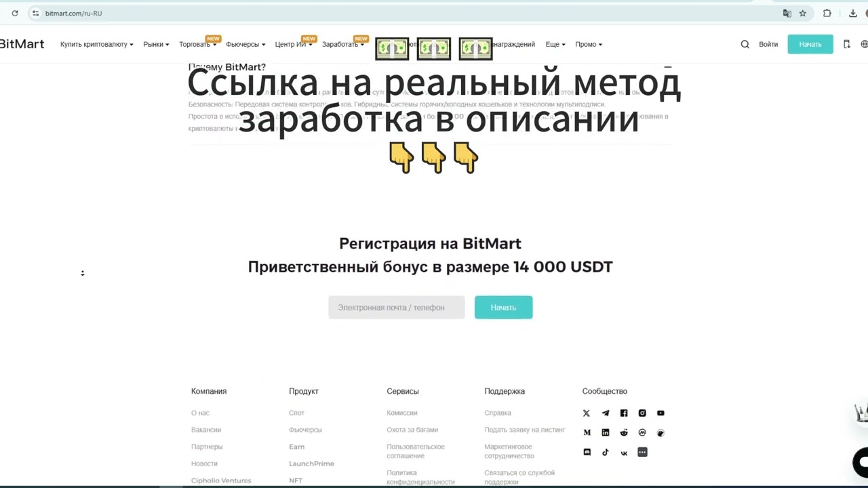Image resolution: width=868 pixels, height=488 pixels.
Task: Open the Earn product link
Action: pos(296,447)
